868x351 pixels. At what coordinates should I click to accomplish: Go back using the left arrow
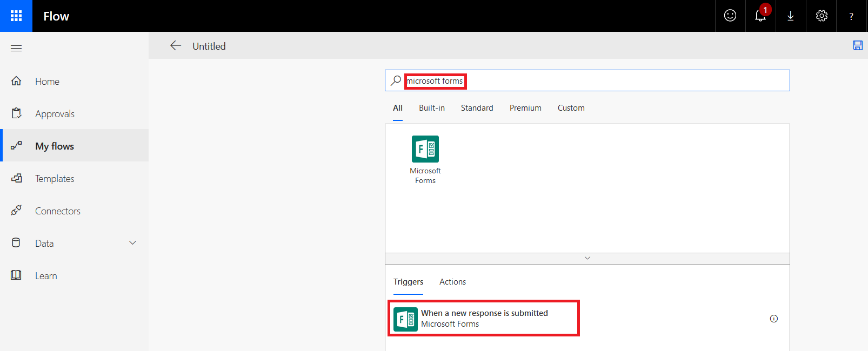tap(176, 46)
